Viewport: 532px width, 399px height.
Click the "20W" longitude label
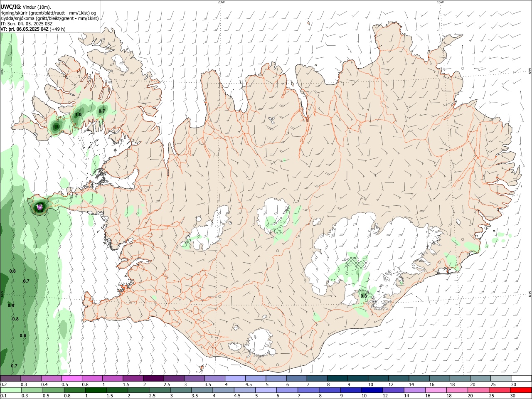(x=222, y=2)
